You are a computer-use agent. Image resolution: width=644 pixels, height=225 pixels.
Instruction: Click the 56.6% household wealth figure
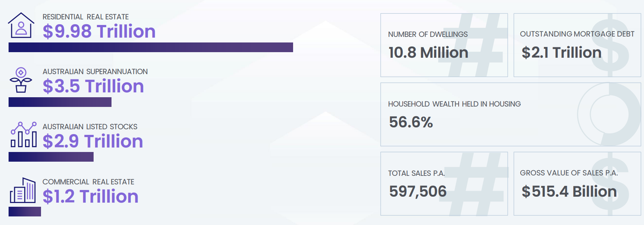411,122
